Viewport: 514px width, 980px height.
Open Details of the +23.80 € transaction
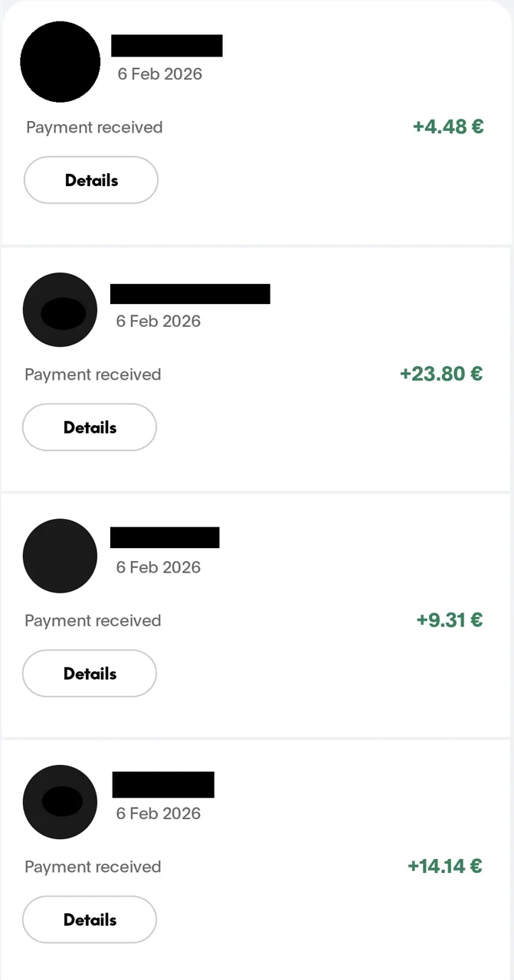click(90, 427)
